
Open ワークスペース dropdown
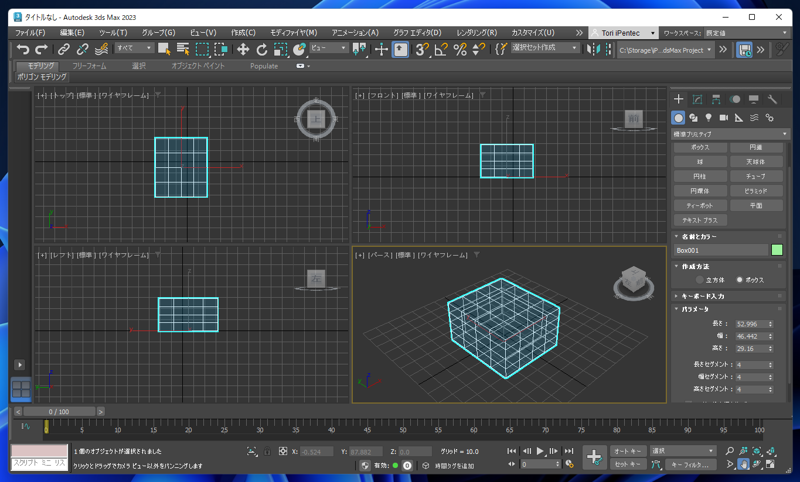pos(747,33)
